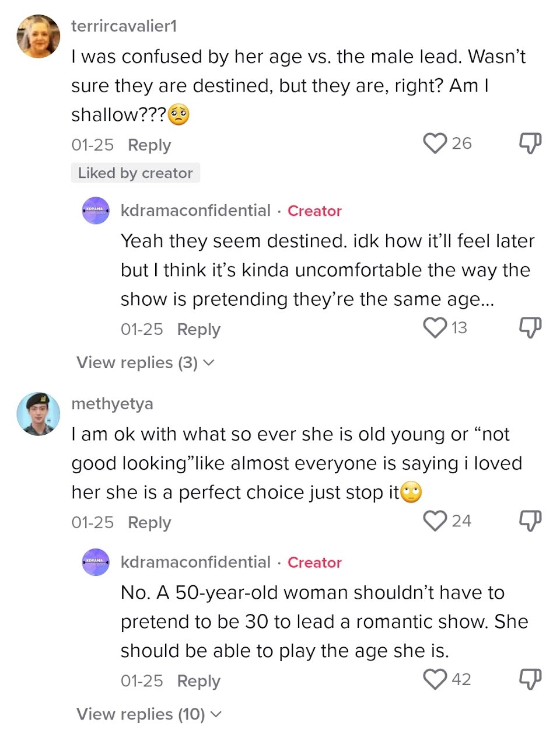Open kdramaconfidential username in second reply
Image resolution: width=560 pixels, height=737 pixels.
click(195, 562)
